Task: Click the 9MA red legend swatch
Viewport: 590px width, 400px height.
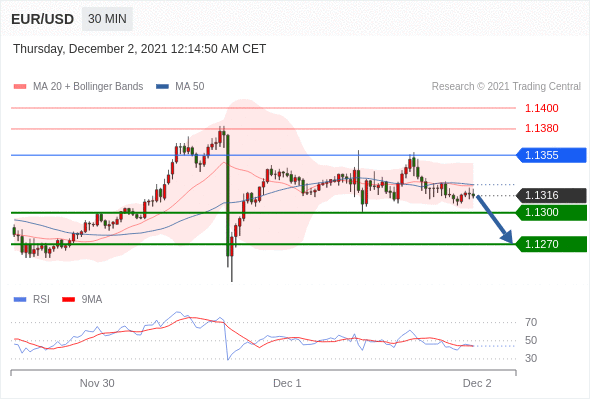Action: pos(68,300)
